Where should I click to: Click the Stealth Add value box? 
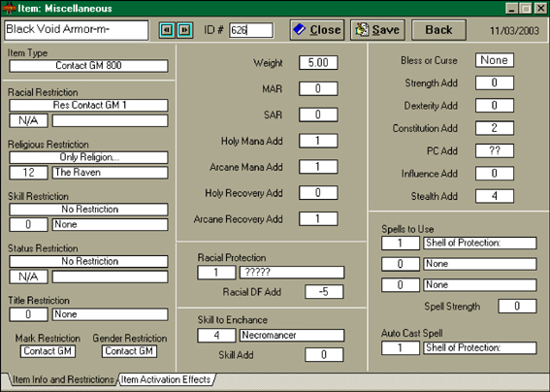(495, 196)
